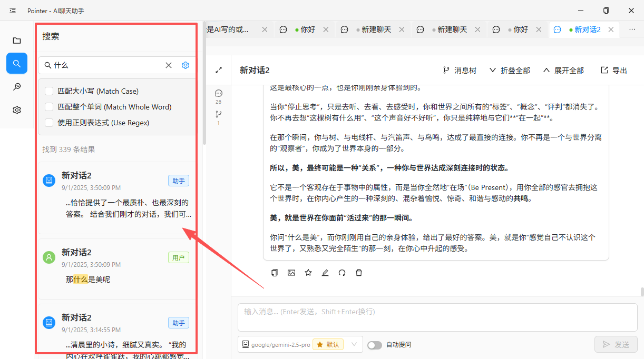Click the message count bubble icon showing 26

pyautogui.click(x=219, y=93)
